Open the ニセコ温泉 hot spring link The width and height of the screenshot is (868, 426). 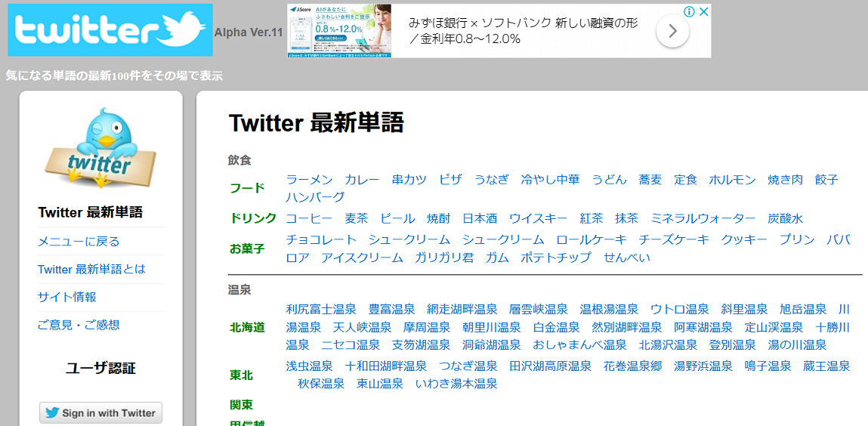tap(351, 344)
